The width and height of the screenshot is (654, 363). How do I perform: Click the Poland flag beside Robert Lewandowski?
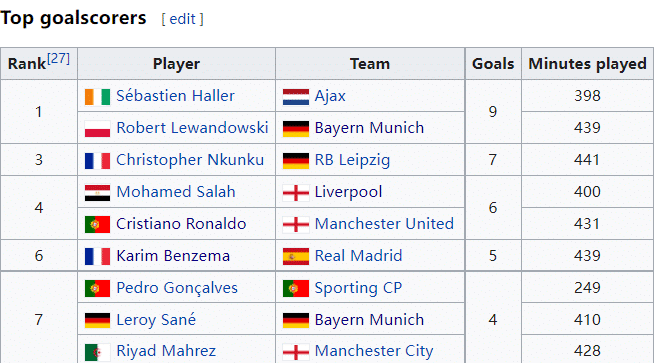pos(97,129)
